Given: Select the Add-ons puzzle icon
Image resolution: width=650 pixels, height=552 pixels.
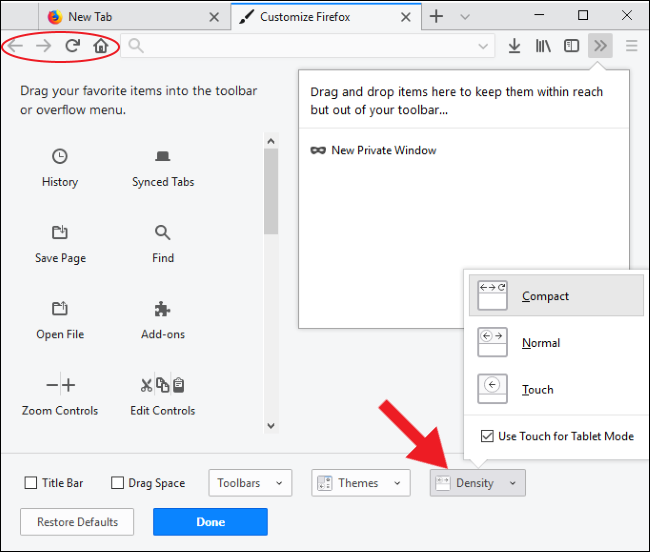Looking at the screenshot, I should pyautogui.click(x=162, y=309).
